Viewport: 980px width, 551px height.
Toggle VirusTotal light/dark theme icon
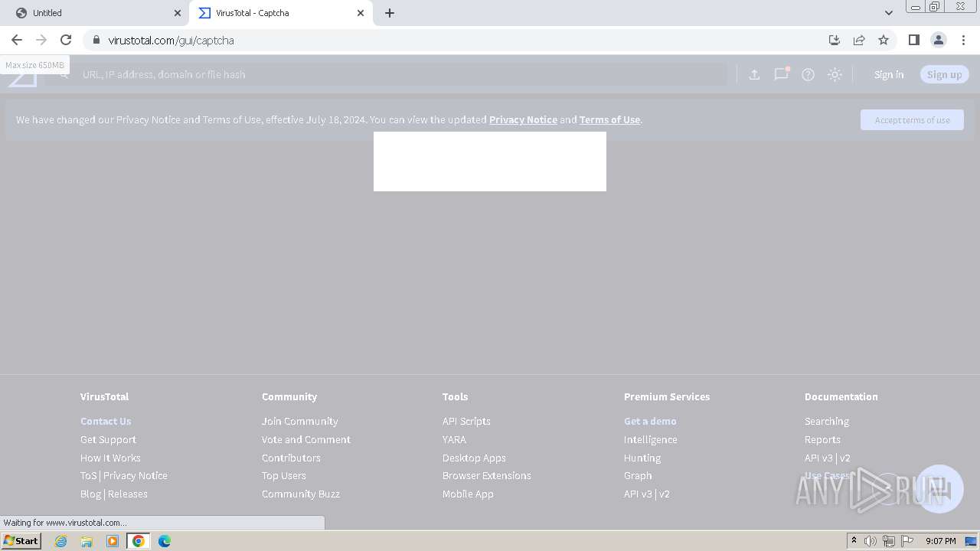(x=835, y=74)
